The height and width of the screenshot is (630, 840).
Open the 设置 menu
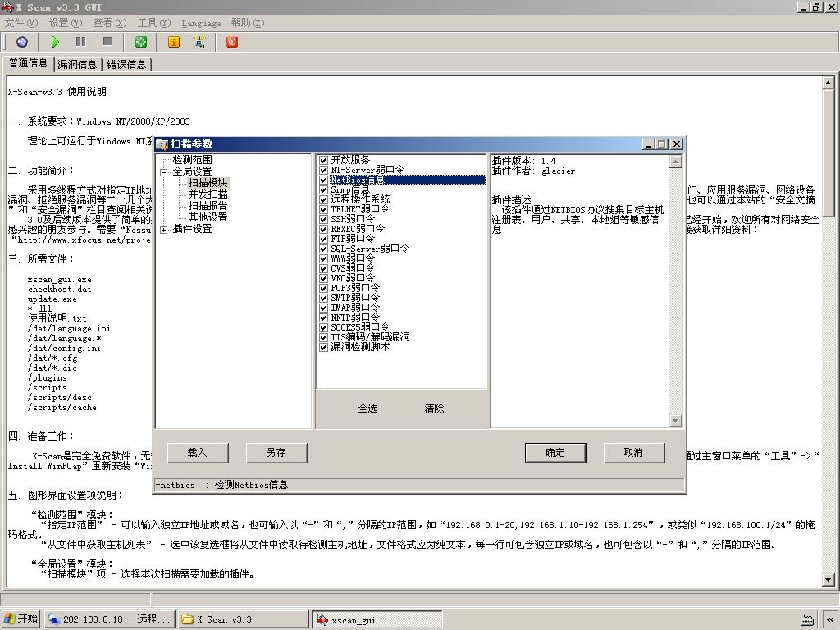coord(66,23)
